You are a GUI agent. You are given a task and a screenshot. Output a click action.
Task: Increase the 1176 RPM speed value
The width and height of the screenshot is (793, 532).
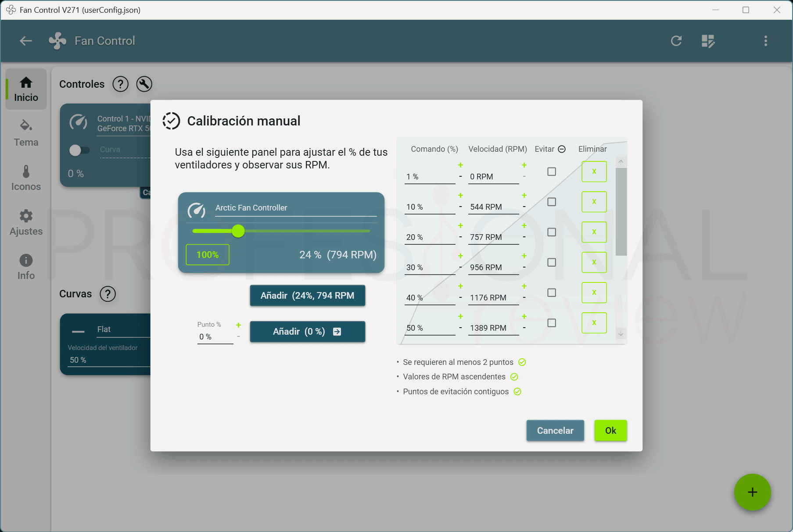click(524, 286)
